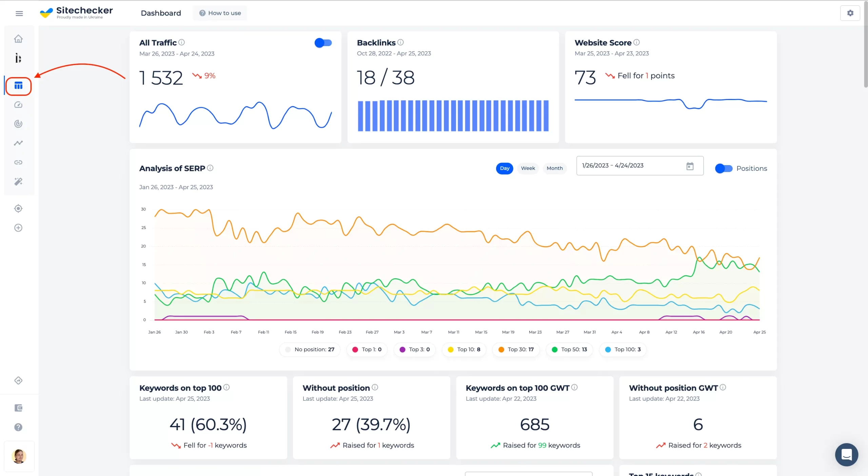
Task: Open the chat support widget
Action: click(x=846, y=455)
